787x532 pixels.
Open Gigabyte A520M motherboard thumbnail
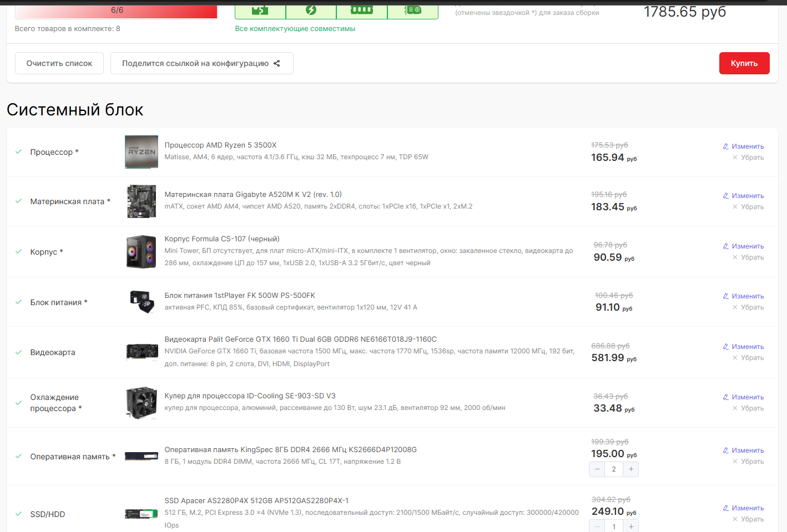(142, 201)
